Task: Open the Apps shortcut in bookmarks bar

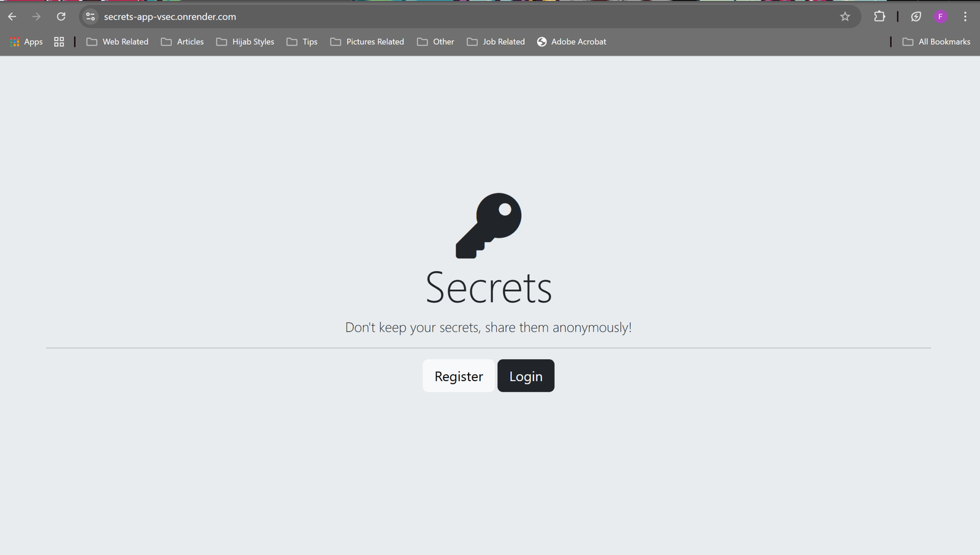Action: click(x=26, y=42)
